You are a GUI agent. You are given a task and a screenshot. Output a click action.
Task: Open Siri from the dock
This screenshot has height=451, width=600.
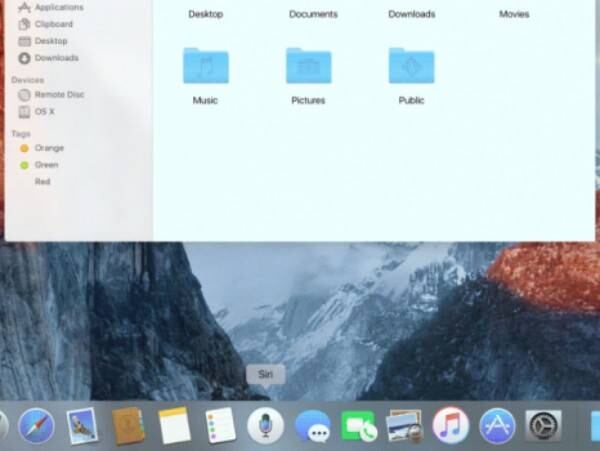coord(265,425)
